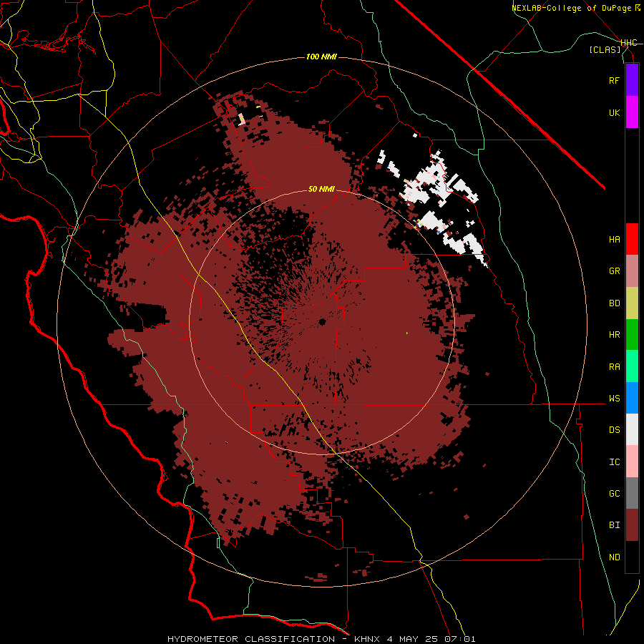Click the WS blue legend swatch
The width and height of the screenshot is (644, 644).
[632, 398]
